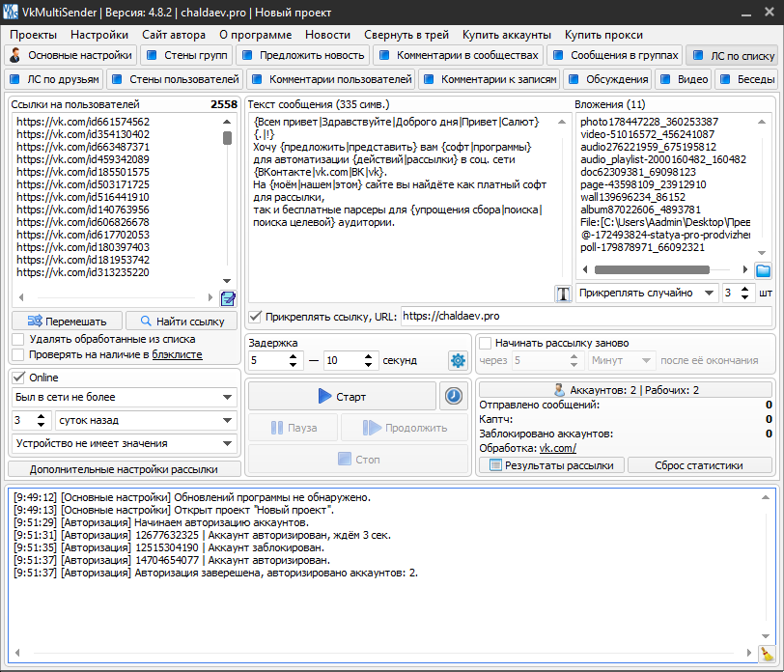Open Результаты рассылки button

[551, 464]
